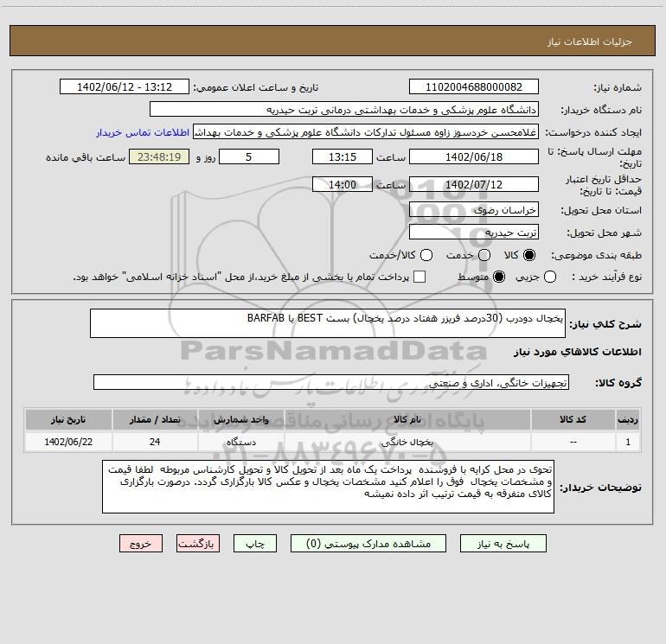Screen dimensions: 666x644
Task: Click the بازگشت back button
Action: click(198, 544)
